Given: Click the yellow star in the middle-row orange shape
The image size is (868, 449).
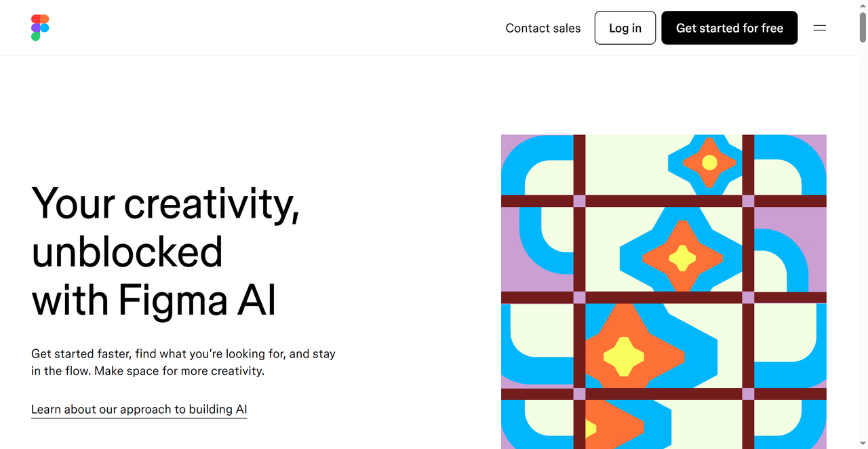Looking at the screenshot, I should coord(682,258).
